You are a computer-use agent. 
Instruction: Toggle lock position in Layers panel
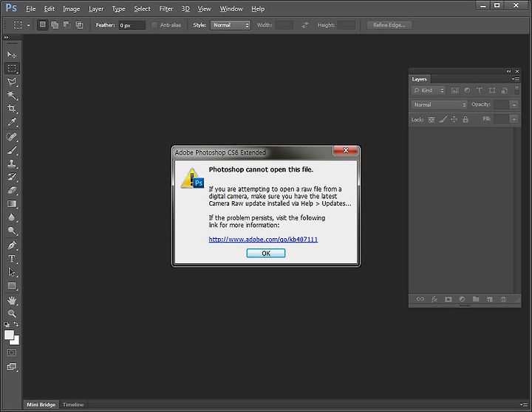coord(454,119)
